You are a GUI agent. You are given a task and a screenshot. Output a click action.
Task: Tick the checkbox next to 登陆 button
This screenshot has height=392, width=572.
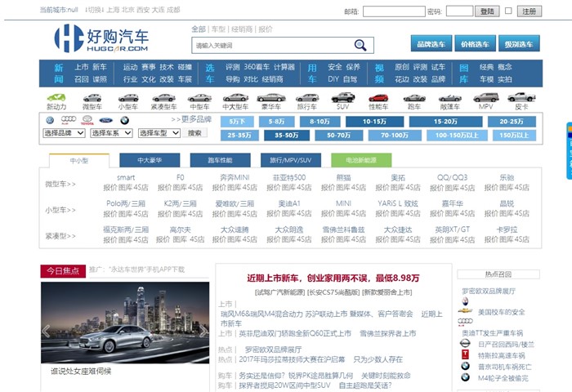508,11
